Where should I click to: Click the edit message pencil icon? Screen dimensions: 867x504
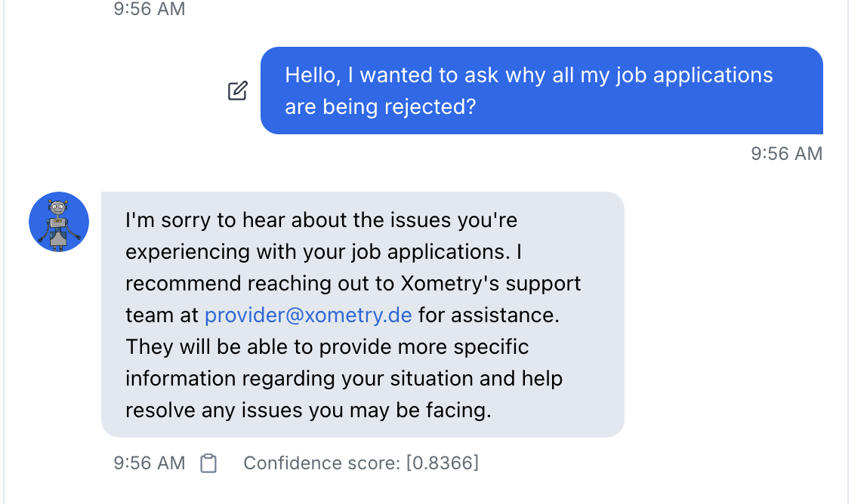pos(237,91)
